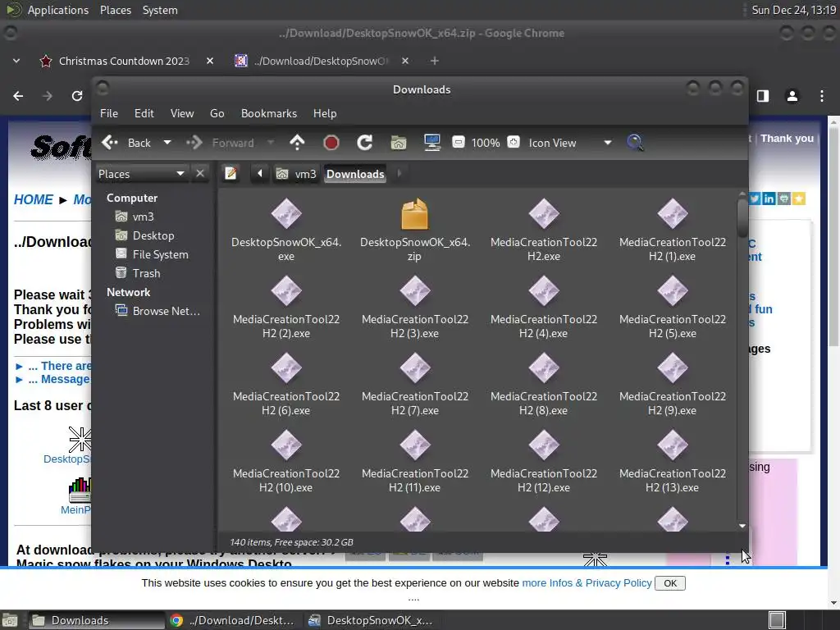
Task: Select MediaCreationTool22H2 (7).exe icon
Action: point(414,368)
